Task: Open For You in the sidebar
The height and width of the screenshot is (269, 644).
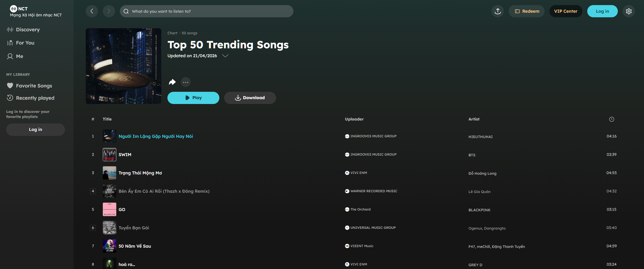Action: [25, 43]
